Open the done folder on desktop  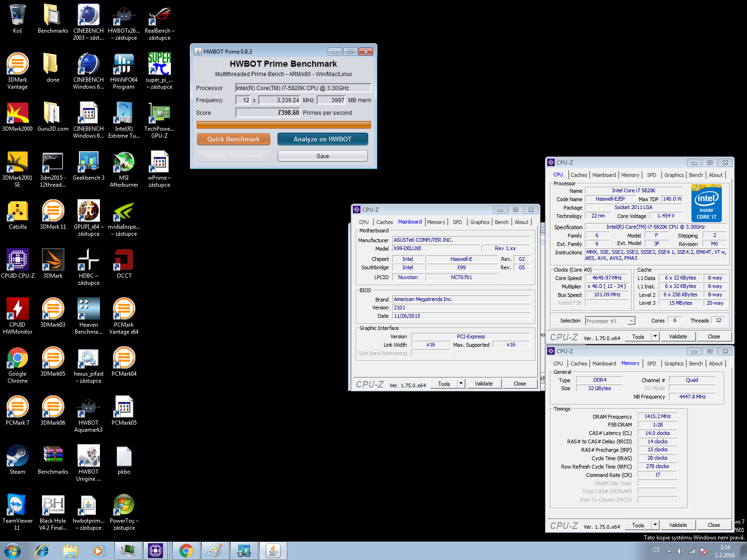point(53,68)
